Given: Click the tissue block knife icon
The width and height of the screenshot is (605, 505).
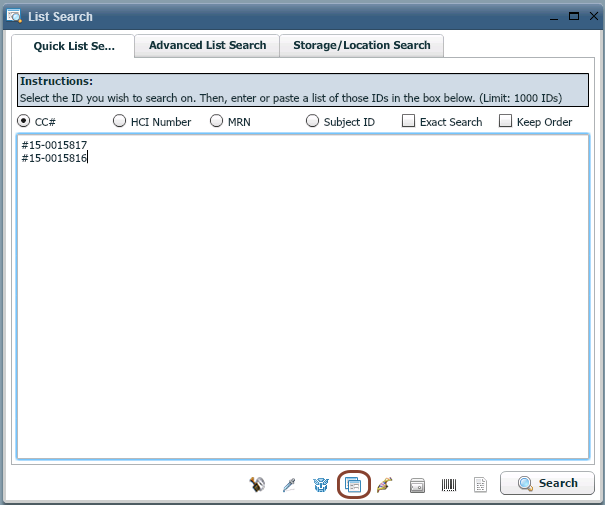Looking at the screenshot, I should pyautogui.click(x=257, y=484).
